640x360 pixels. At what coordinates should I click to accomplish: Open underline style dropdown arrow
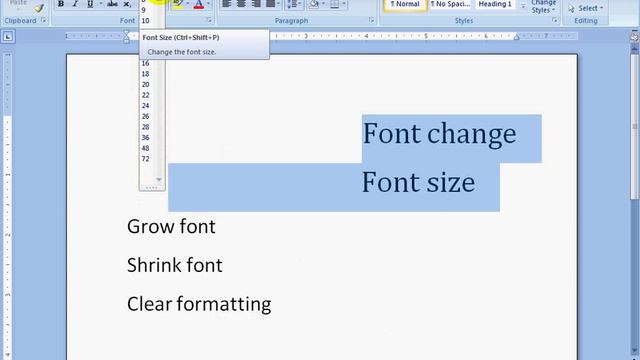pos(100,4)
